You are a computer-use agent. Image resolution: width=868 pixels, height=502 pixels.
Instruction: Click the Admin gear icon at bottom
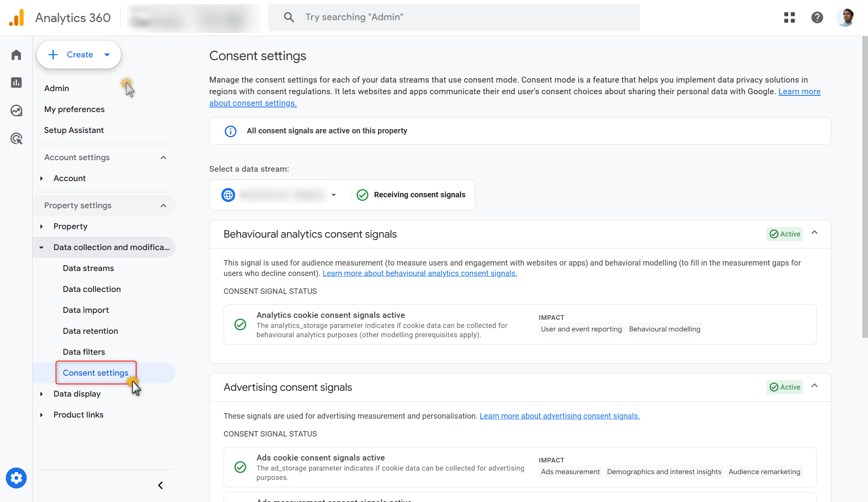[16, 478]
